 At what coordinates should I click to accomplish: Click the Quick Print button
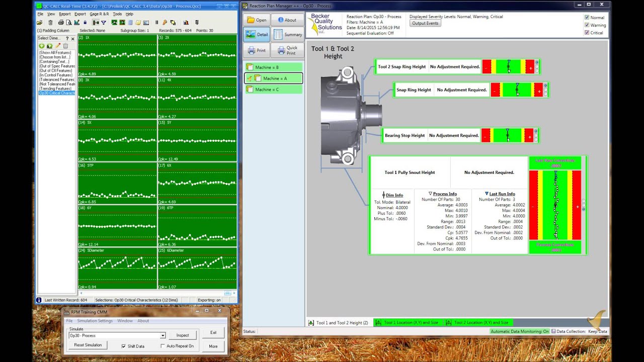[287, 50]
